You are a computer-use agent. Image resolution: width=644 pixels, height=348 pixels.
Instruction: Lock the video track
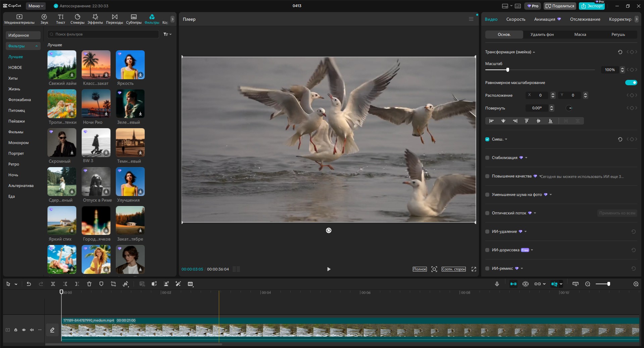click(x=16, y=330)
